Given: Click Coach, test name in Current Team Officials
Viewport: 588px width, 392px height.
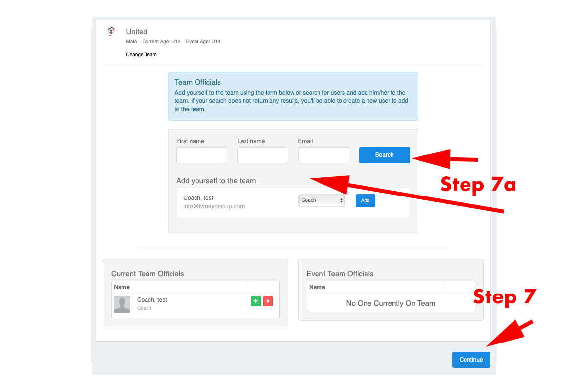Looking at the screenshot, I should tap(152, 300).
